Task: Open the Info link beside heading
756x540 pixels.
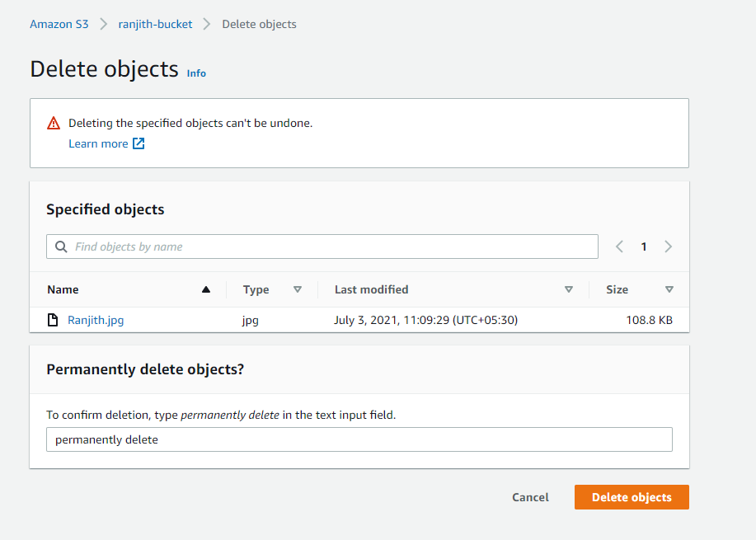Action: pyautogui.click(x=196, y=73)
